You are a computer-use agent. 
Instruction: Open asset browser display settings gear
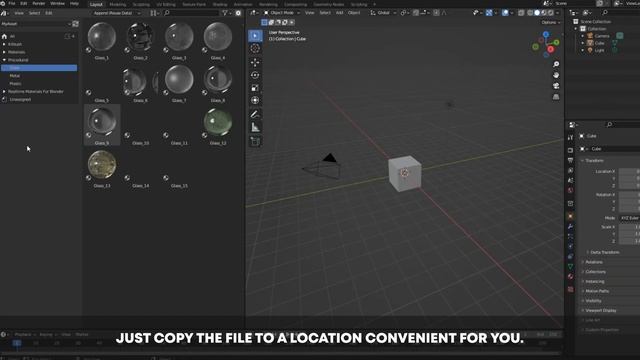click(x=238, y=13)
